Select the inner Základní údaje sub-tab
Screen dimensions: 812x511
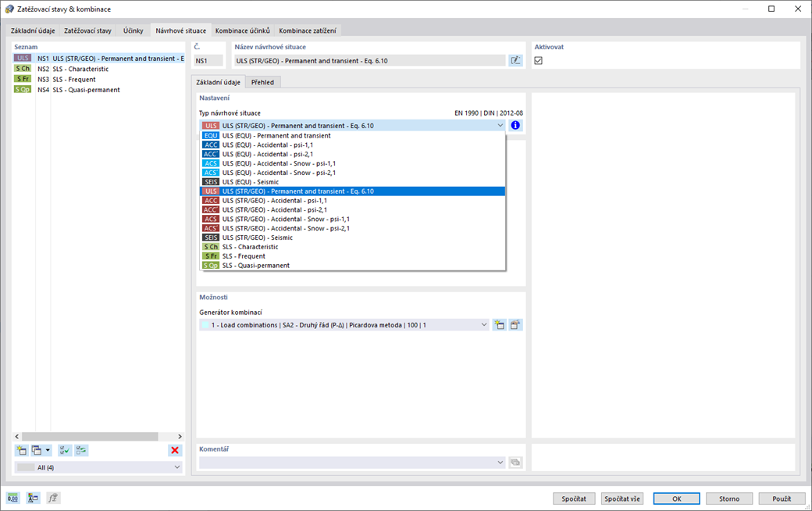click(x=218, y=82)
